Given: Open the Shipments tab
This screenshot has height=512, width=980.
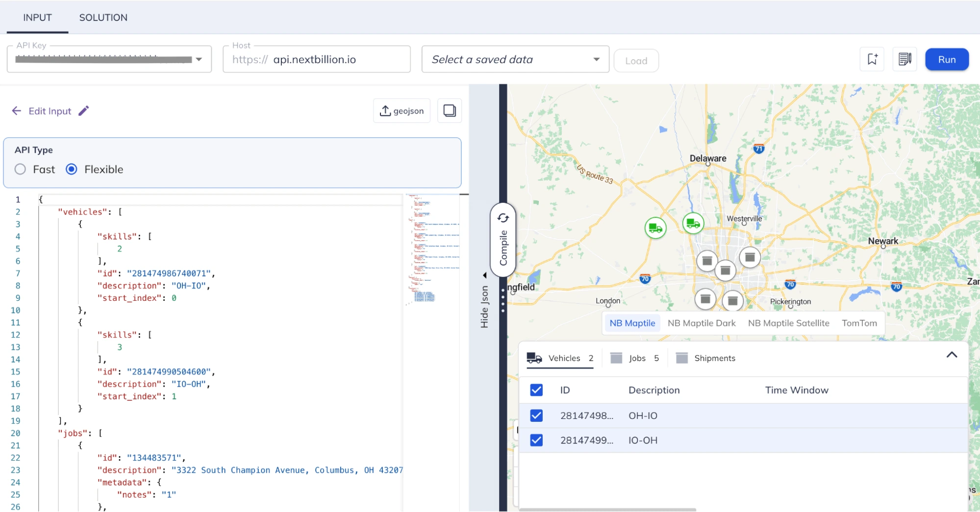Looking at the screenshot, I should point(705,358).
